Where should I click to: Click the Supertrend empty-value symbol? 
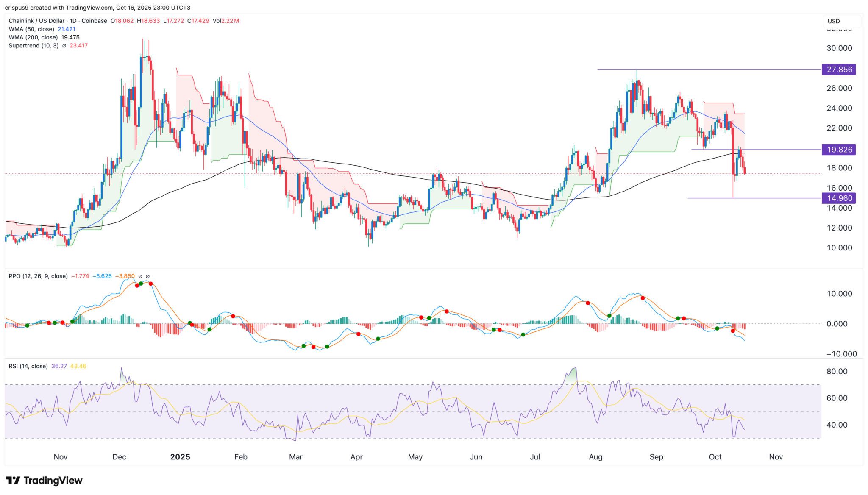[x=64, y=46]
